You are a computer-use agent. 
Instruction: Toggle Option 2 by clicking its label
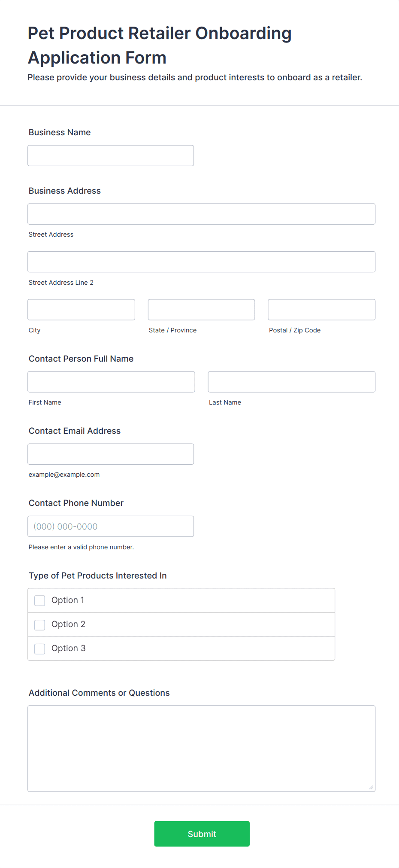pyautogui.click(x=68, y=624)
